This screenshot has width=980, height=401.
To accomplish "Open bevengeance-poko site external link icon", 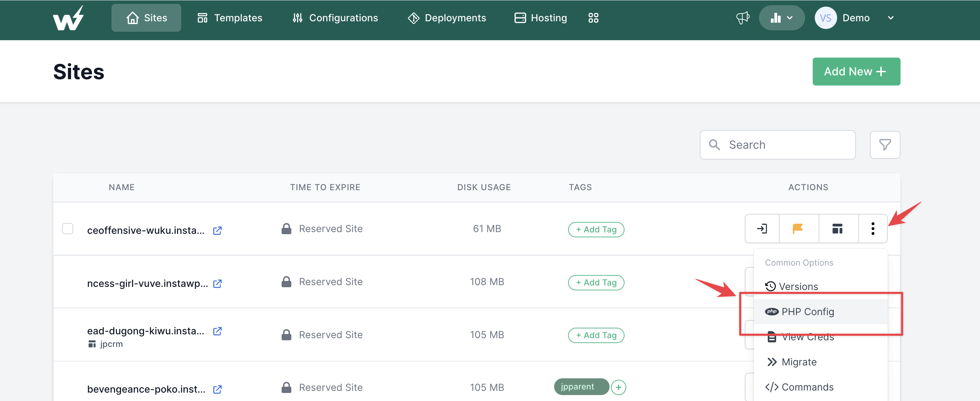I will [x=217, y=389].
